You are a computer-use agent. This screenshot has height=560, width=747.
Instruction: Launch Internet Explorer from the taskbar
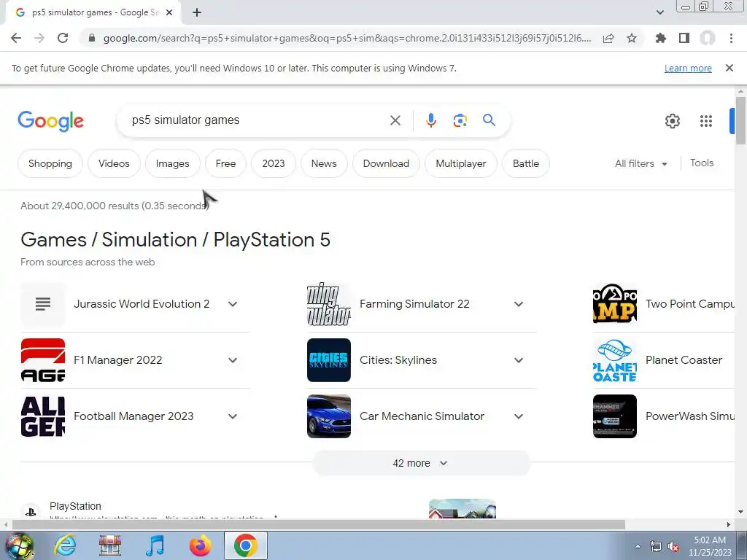[x=65, y=545]
